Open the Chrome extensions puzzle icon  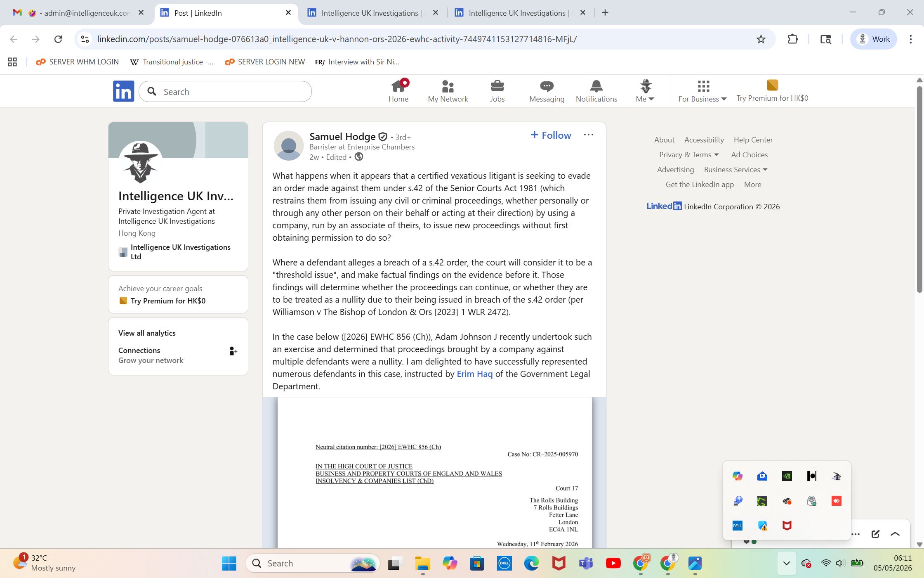click(792, 39)
